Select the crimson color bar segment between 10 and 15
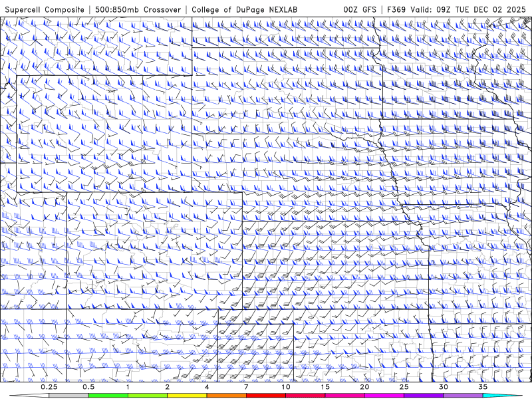Image resolution: width=532 pixels, height=399 pixels. point(305,396)
